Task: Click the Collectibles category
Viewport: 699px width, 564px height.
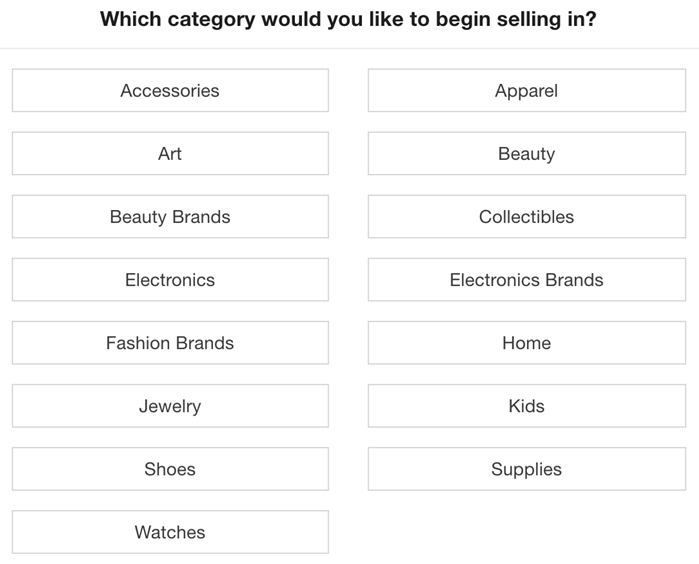Action: tap(526, 217)
